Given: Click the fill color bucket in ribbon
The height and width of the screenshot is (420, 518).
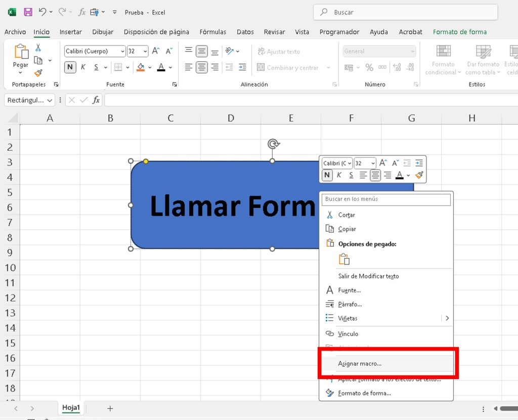Looking at the screenshot, I should coord(141,67).
